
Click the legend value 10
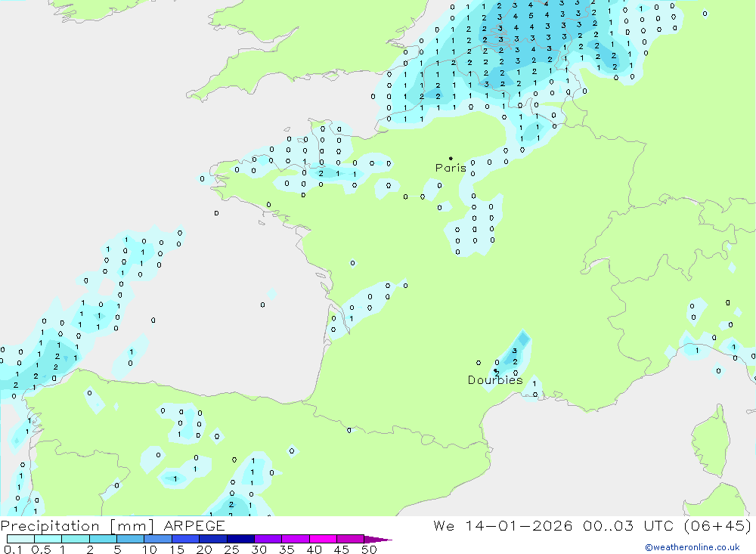(150, 549)
